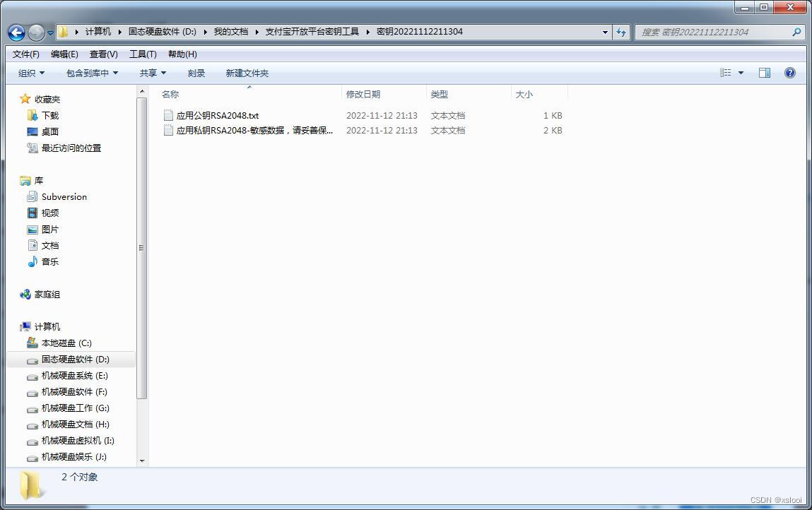
Task: Open 最近访问的位置 in favorites
Action: click(x=71, y=148)
